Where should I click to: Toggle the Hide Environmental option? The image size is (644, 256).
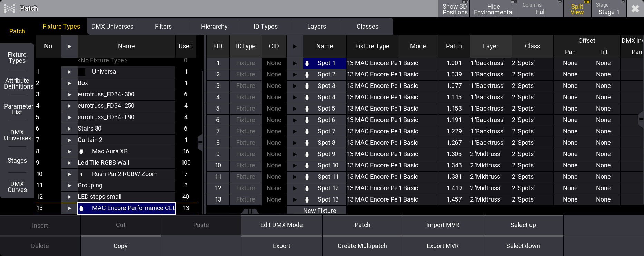(x=493, y=9)
